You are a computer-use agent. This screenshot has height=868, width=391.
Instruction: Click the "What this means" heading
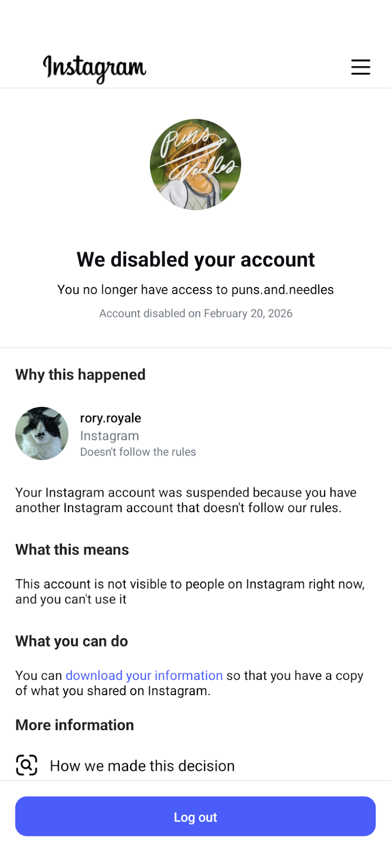[72, 550]
